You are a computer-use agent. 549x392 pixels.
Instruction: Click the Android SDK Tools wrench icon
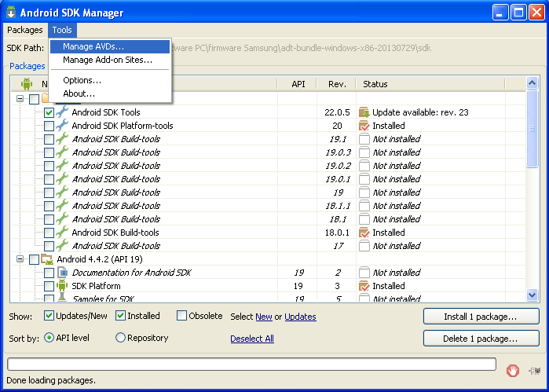[62, 112]
